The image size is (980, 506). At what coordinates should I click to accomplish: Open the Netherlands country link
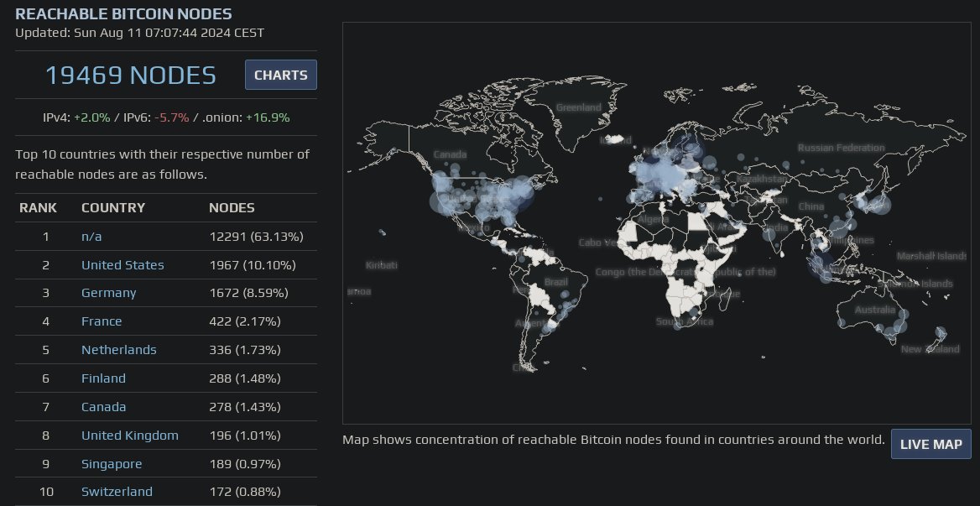click(119, 350)
